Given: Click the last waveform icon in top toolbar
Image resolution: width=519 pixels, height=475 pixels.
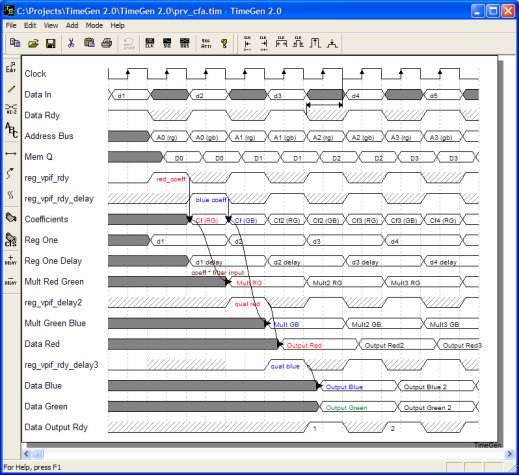Looking at the screenshot, I should coord(332,43).
